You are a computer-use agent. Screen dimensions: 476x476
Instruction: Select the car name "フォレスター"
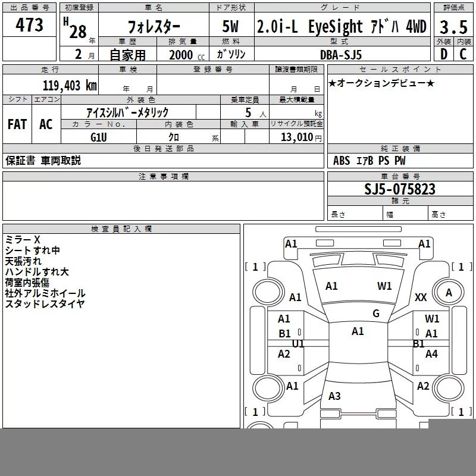(154, 27)
